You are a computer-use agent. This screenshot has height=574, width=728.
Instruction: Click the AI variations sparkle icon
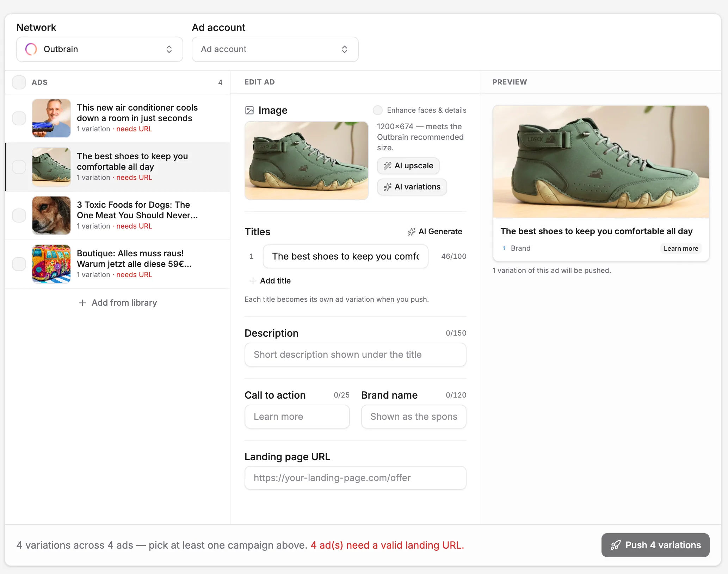388,187
